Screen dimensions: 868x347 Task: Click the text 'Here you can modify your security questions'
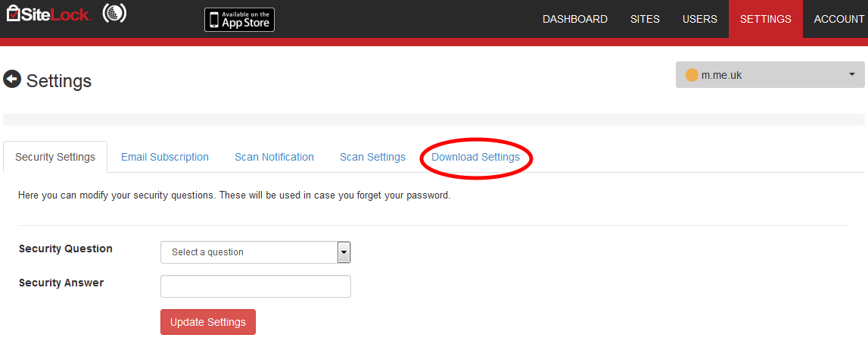click(x=118, y=195)
